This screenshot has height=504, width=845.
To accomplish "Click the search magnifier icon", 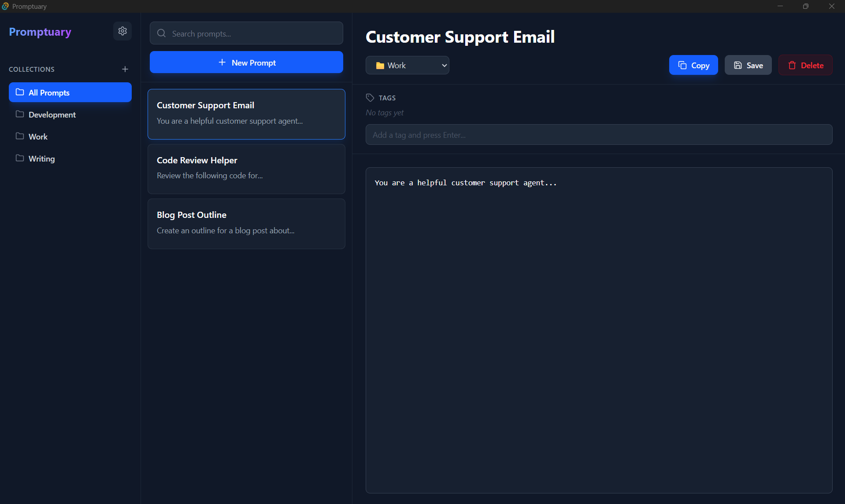I will tap(161, 33).
